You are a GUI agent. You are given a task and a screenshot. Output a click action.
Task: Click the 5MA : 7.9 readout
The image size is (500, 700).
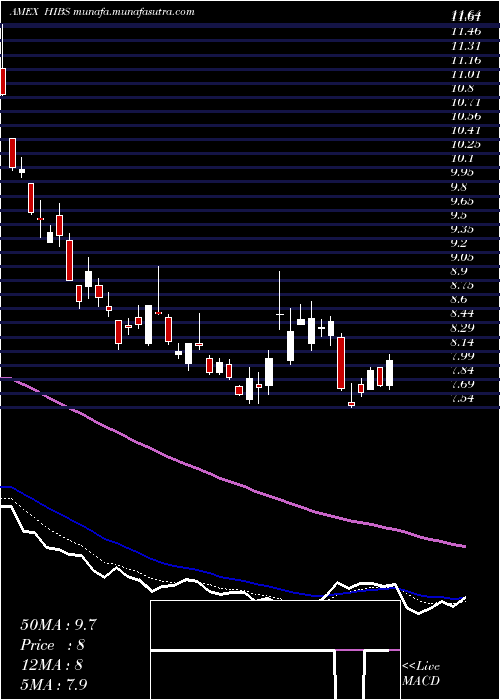pyautogui.click(x=55, y=684)
